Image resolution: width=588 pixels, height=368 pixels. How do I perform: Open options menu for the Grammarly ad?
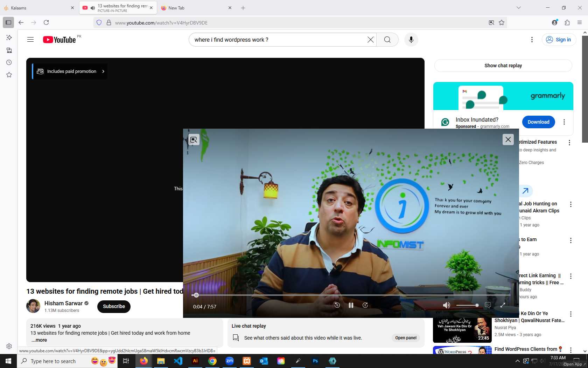tap(564, 122)
